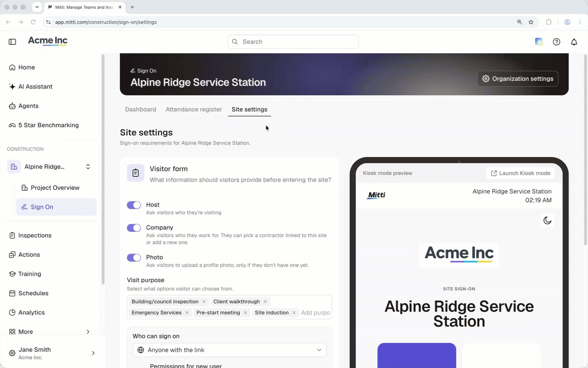Screen dimensions: 588x368
Task: Open the browser profile icon
Action: [x=567, y=22]
